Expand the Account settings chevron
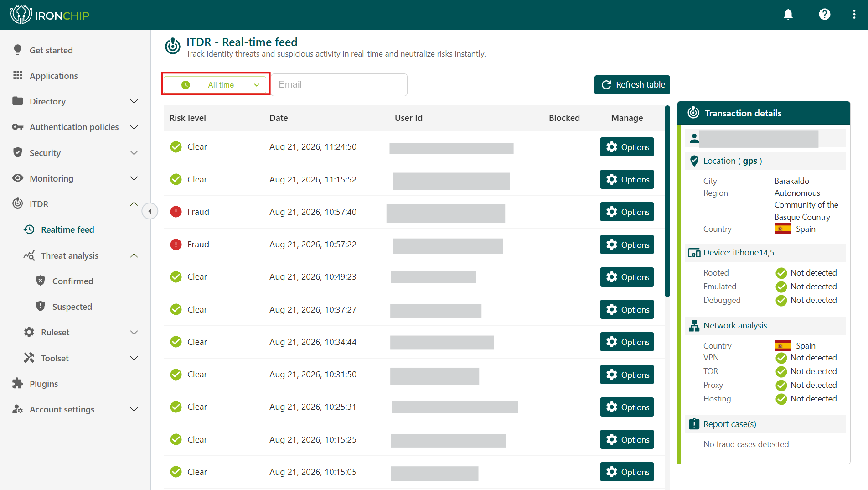 pos(134,409)
